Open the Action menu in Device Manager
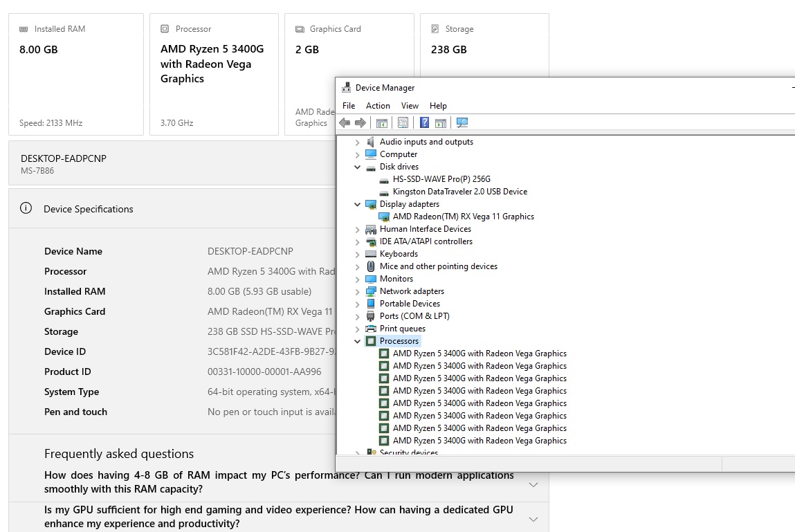795x532 pixels. [378, 105]
